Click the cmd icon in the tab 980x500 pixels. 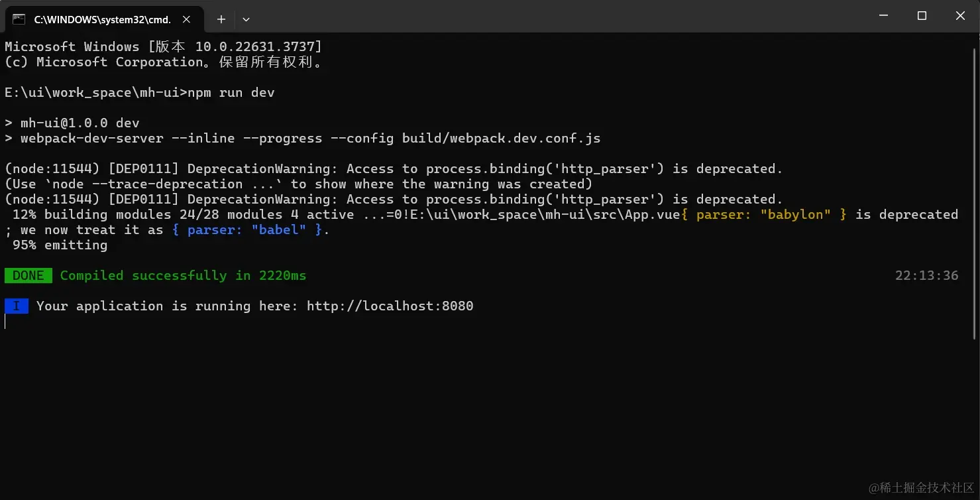point(19,19)
